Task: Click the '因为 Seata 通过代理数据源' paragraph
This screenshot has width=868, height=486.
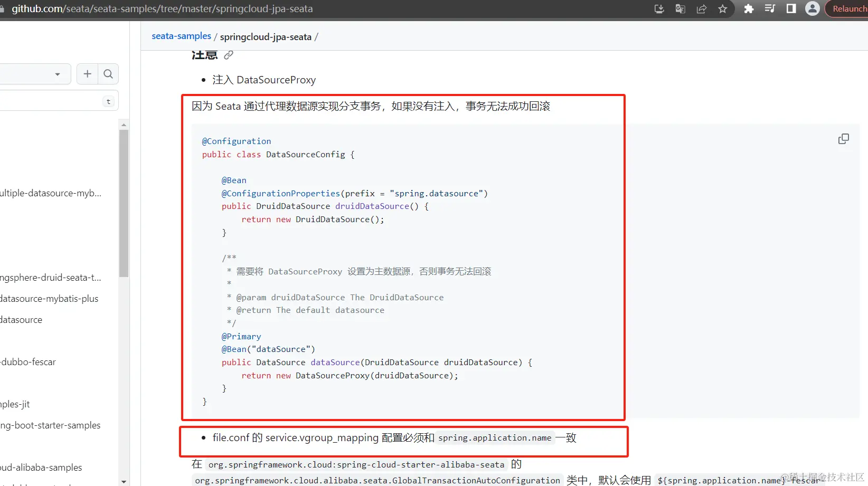Action: point(371,106)
